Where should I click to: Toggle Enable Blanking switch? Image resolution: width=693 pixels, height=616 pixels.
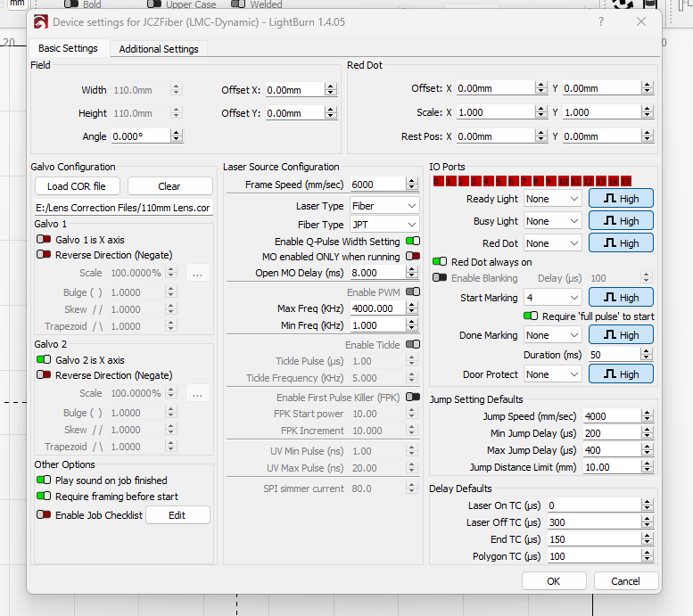(440, 277)
